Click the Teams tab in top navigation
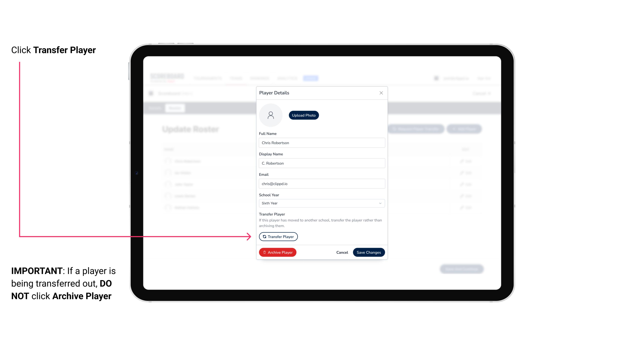The width and height of the screenshot is (644, 346). (x=236, y=78)
